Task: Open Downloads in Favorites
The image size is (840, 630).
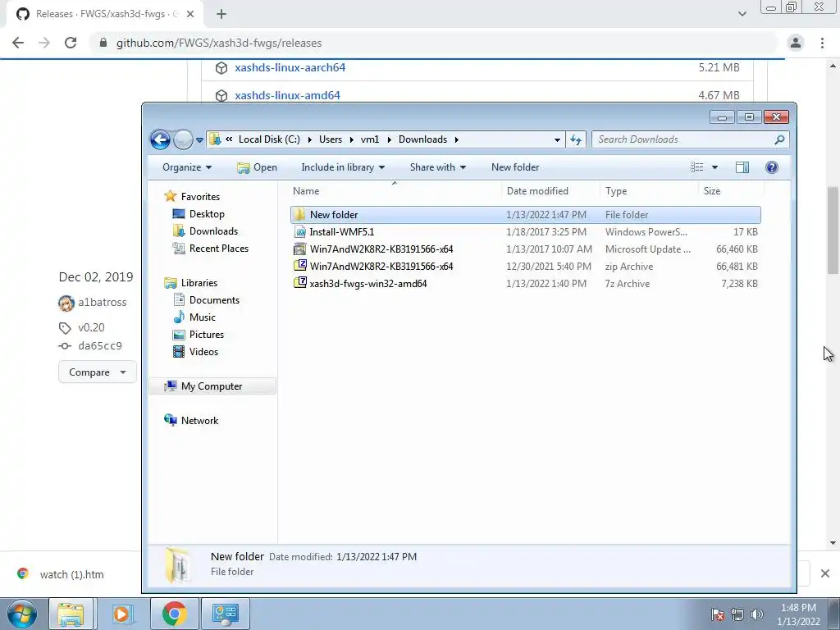Action: pos(213,231)
